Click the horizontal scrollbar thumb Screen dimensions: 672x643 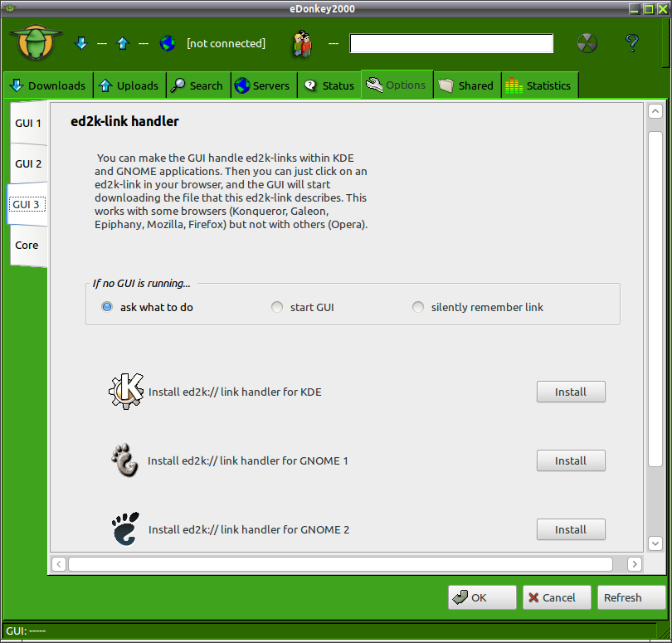[x=340, y=563]
